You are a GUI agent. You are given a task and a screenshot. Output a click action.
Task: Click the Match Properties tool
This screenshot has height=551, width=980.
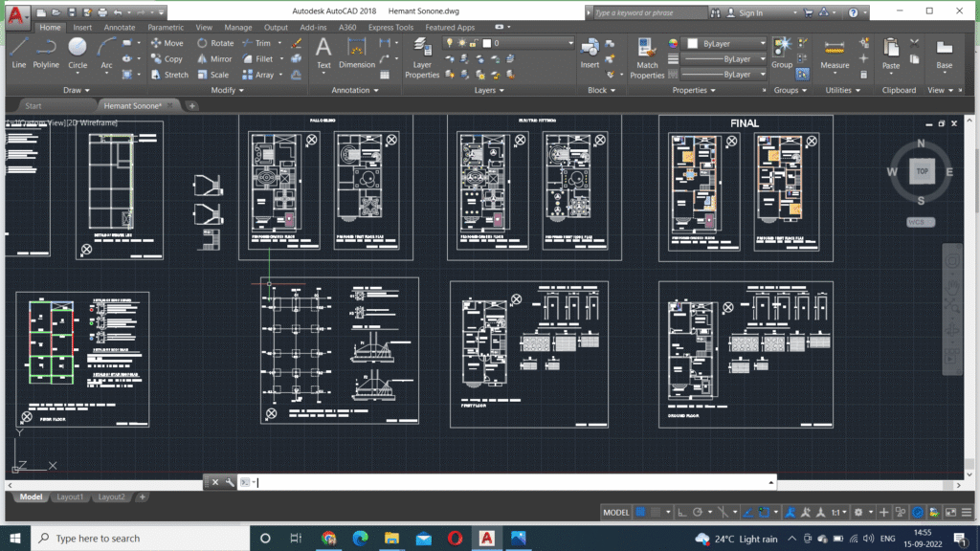pos(647,57)
